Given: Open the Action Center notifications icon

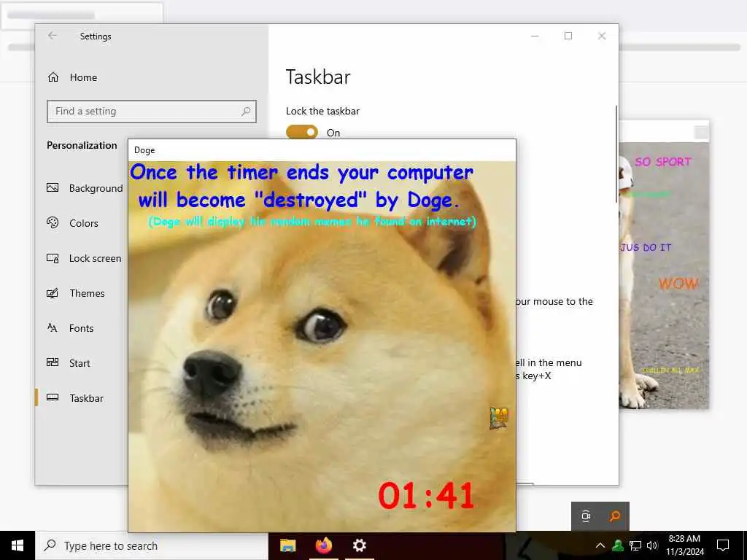Looking at the screenshot, I should (723, 545).
